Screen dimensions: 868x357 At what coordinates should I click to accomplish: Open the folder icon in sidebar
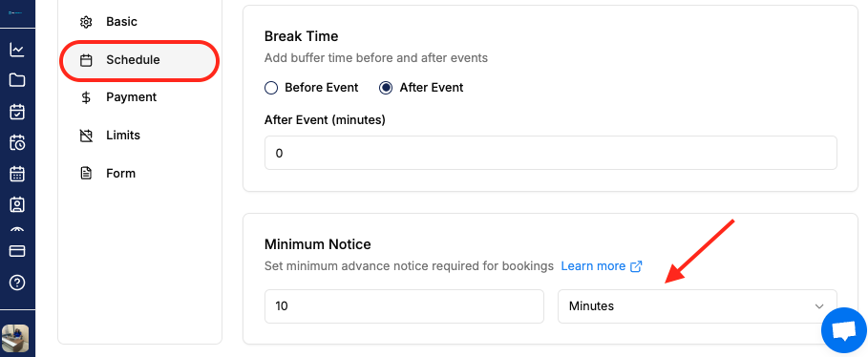point(17,80)
